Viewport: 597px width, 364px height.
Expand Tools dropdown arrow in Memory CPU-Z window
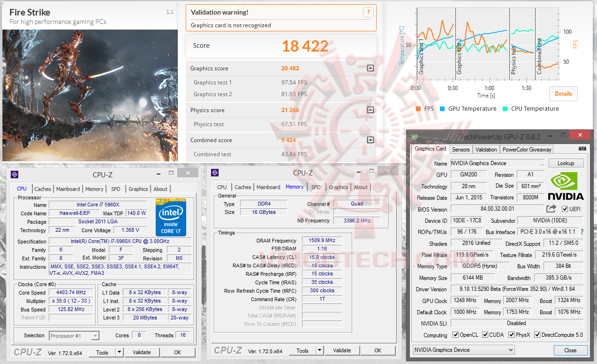320,350
